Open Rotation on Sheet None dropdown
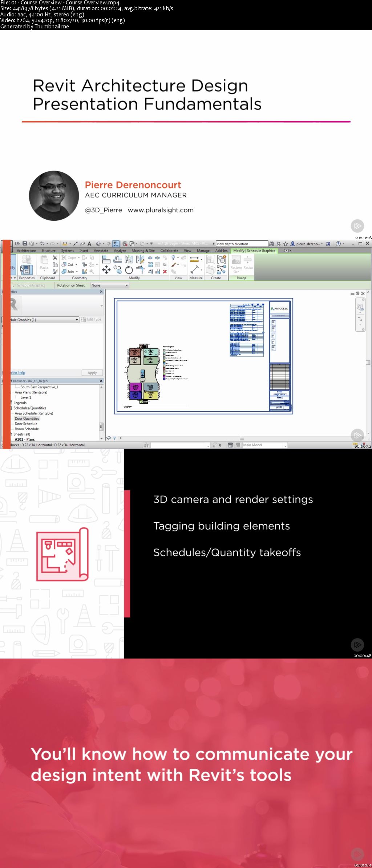This screenshot has height=868, width=372. click(x=110, y=285)
